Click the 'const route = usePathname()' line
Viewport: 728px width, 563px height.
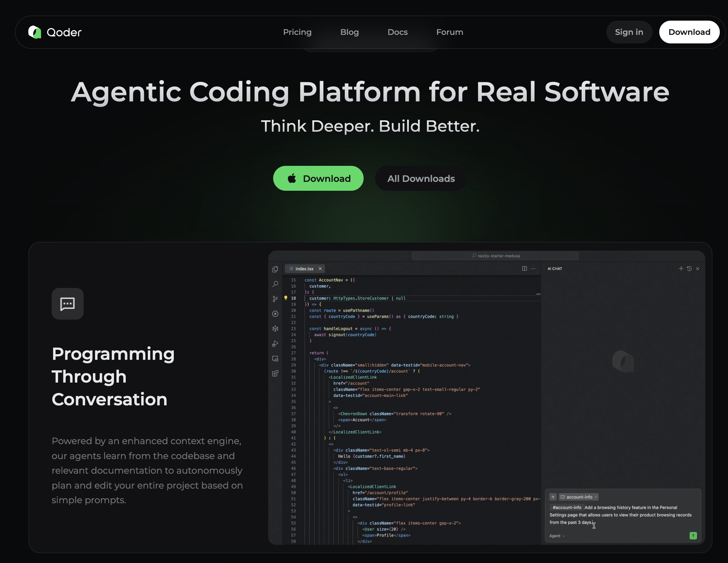pos(342,310)
